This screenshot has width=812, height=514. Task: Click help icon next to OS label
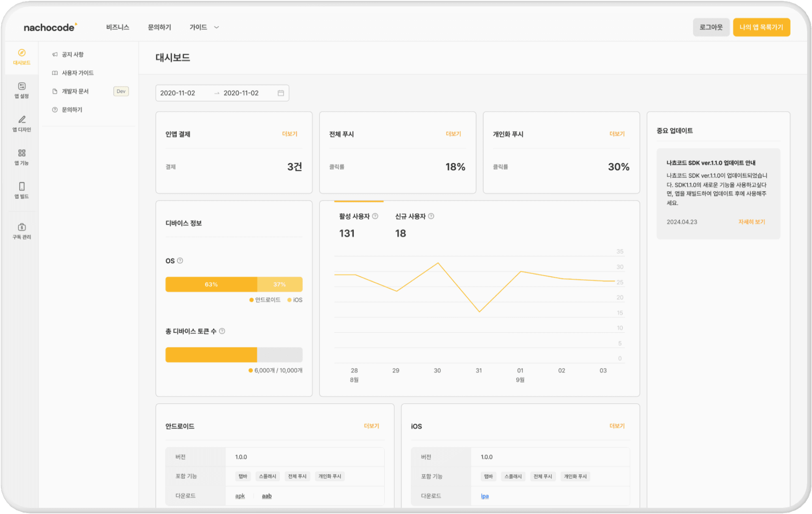click(180, 261)
